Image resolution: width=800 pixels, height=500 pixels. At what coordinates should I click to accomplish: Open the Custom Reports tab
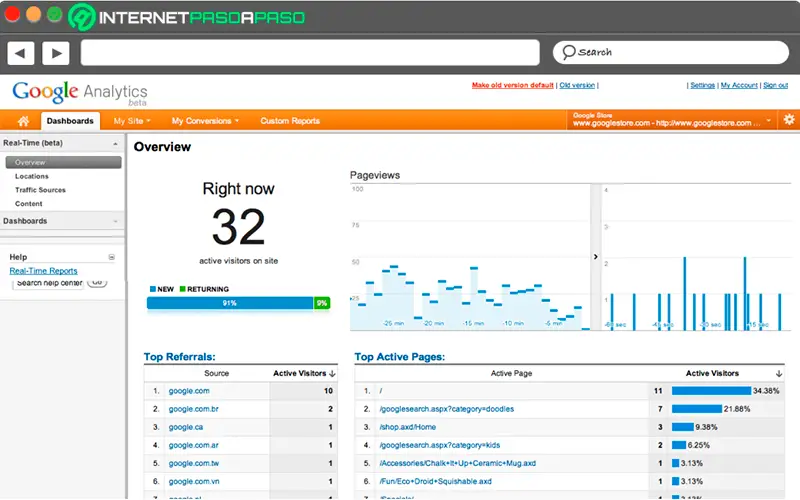pos(290,121)
